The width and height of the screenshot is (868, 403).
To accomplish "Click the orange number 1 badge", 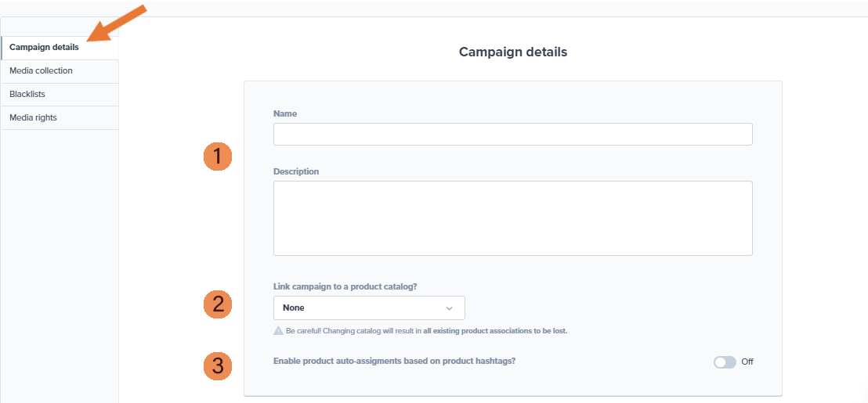I will pyautogui.click(x=218, y=157).
